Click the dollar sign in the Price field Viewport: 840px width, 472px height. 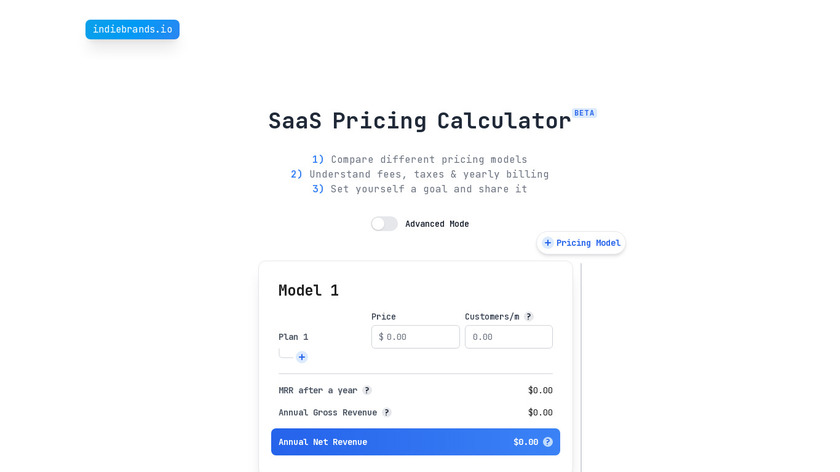click(x=381, y=337)
